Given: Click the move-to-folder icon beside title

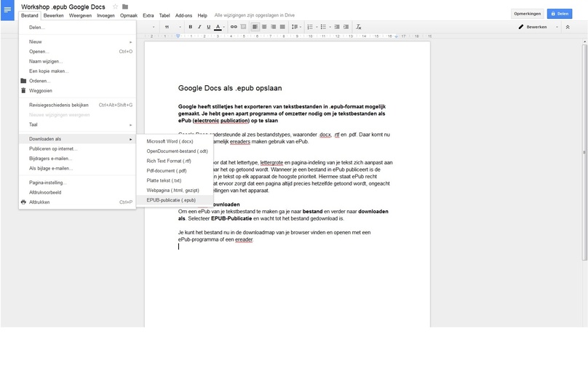Looking at the screenshot, I should pyautogui.click(x=125, y=7).
